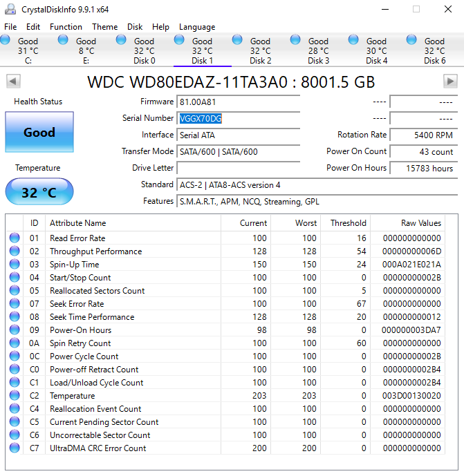
Task: Click the Transfer Mode field
Action: click(239, 151)
